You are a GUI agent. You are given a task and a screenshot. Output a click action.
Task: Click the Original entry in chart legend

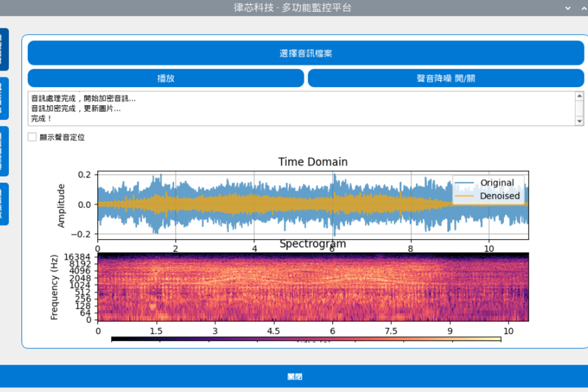point(496,183)
